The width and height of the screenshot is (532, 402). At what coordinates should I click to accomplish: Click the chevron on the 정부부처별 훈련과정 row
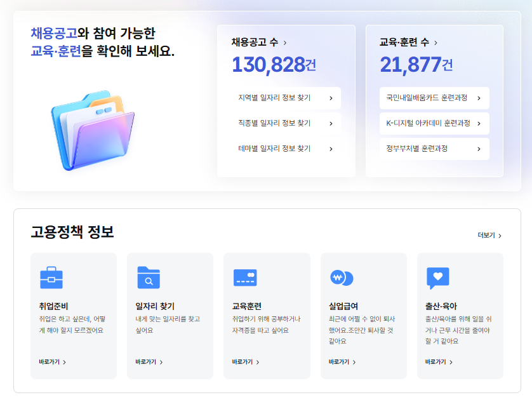point(479,149)
